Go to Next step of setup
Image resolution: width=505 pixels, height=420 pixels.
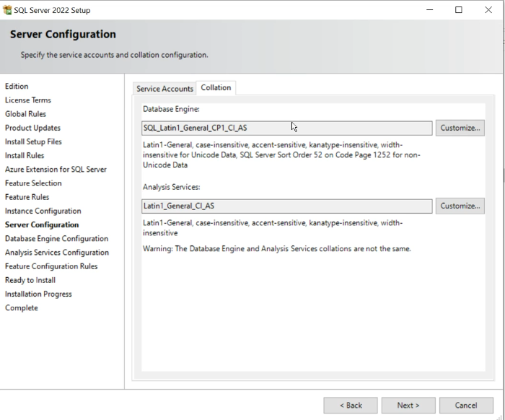pyautogui.click(x=408, y=405)
